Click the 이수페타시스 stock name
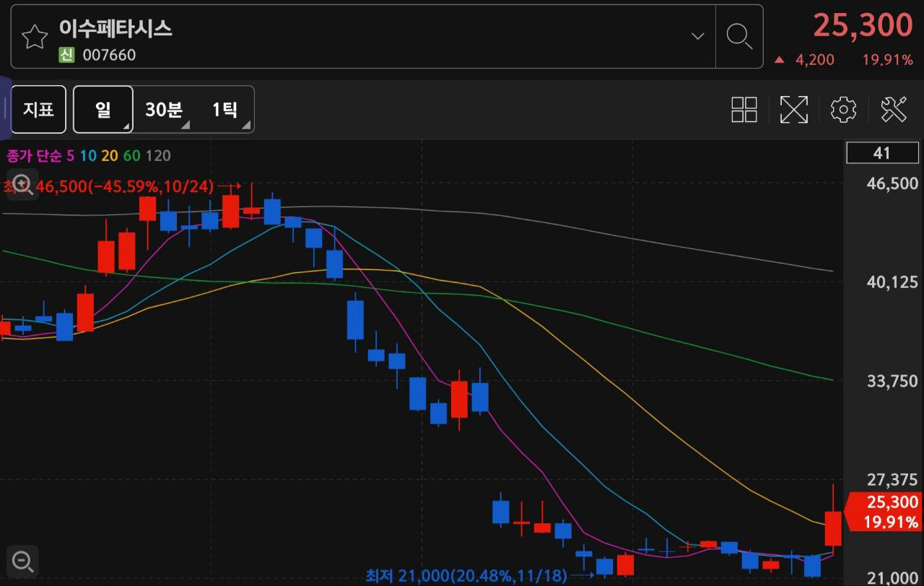Viewport: 924px width, 586px height. pyautogui.click(x=115, y=29)
